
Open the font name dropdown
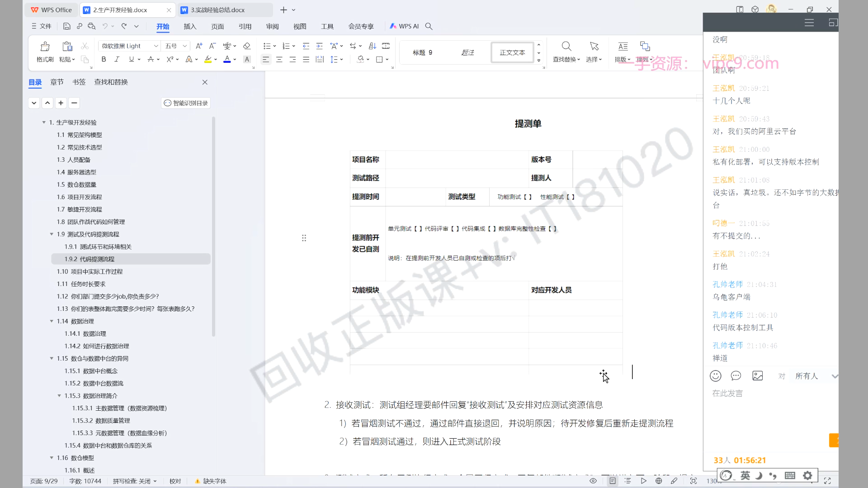pyautogui.click(x=156, y=46)
